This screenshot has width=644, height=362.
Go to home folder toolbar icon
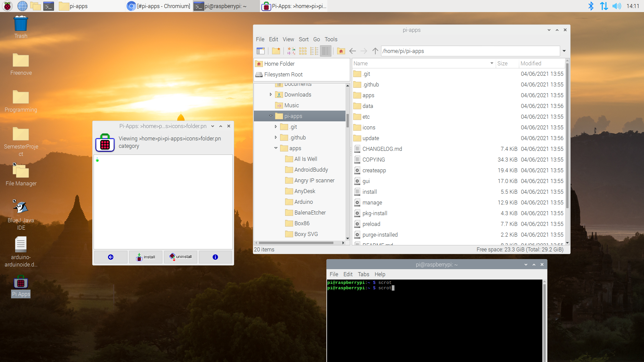(x=341, y=51)
